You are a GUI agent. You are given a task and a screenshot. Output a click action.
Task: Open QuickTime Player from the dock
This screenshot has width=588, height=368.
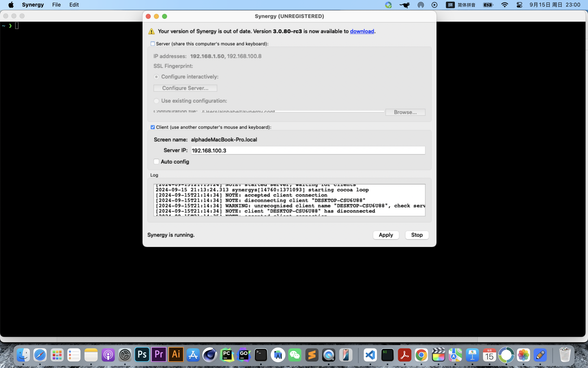coord(329,355)
